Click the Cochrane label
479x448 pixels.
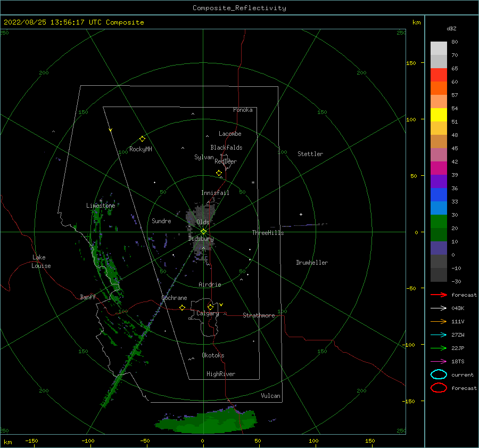(174, 298)
